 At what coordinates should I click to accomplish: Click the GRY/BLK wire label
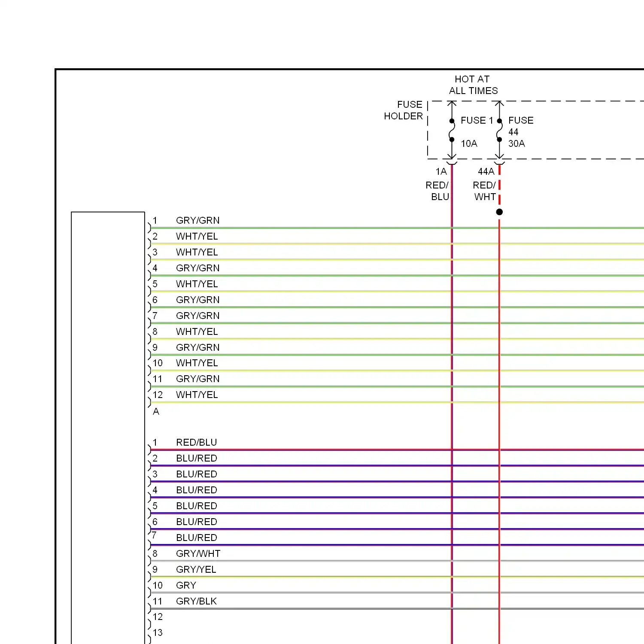point(196,601)
